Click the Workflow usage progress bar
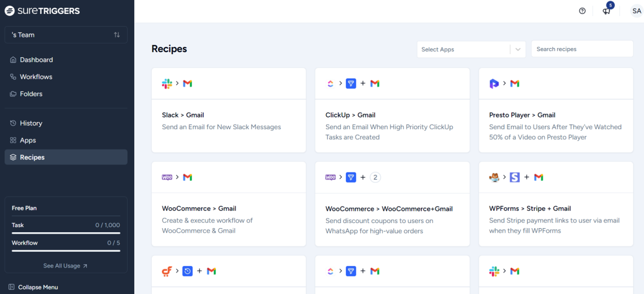The image size is (644, 294). click(x=66, y=251)
